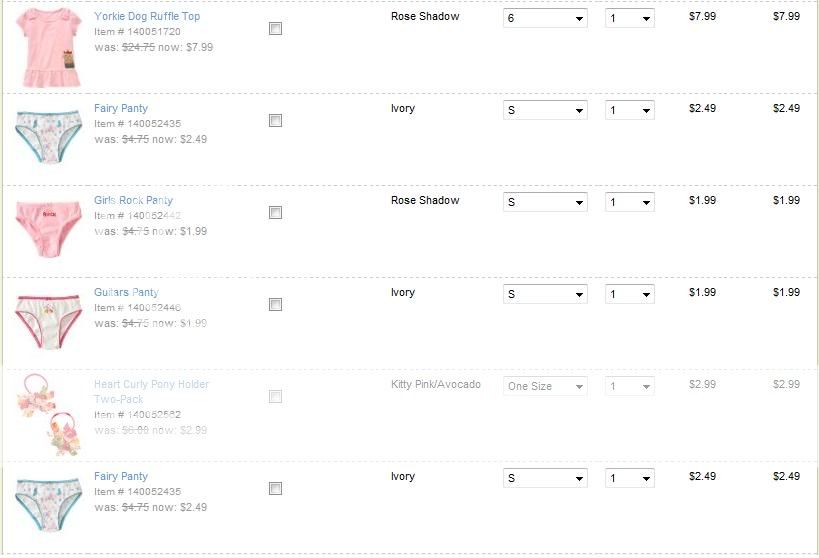Viewport: 819px width, 558px height.
Task: Open the size 6 dropdown for Yorkie top
Action: pos(545,19)
